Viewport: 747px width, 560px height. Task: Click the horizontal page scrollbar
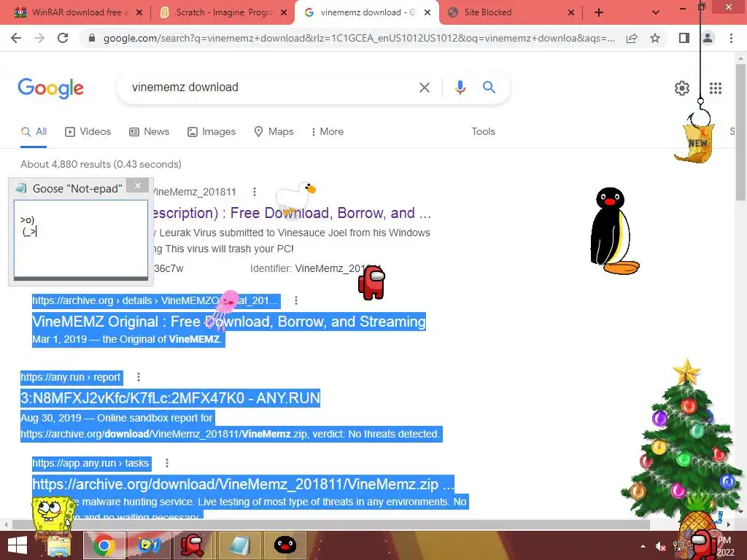331,525
